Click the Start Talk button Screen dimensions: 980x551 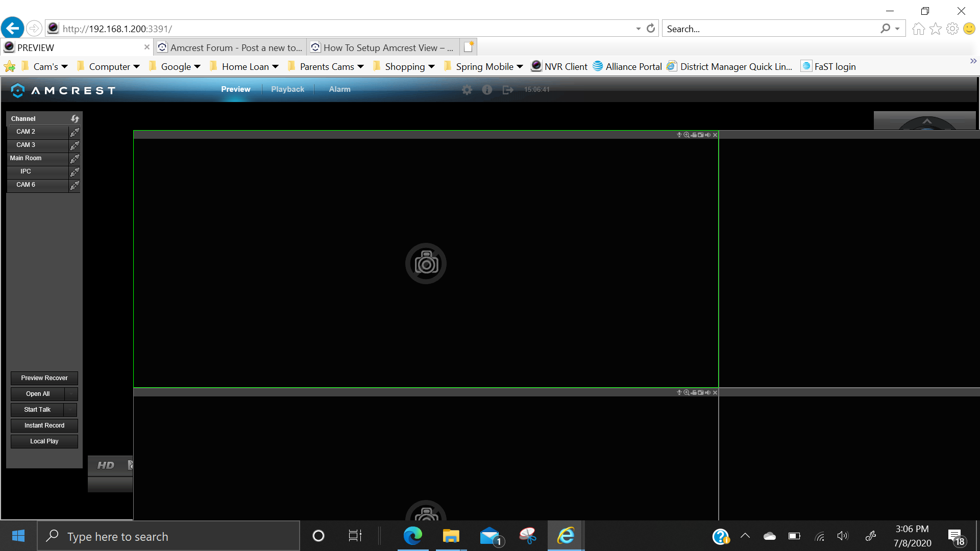tap(37, 410)
